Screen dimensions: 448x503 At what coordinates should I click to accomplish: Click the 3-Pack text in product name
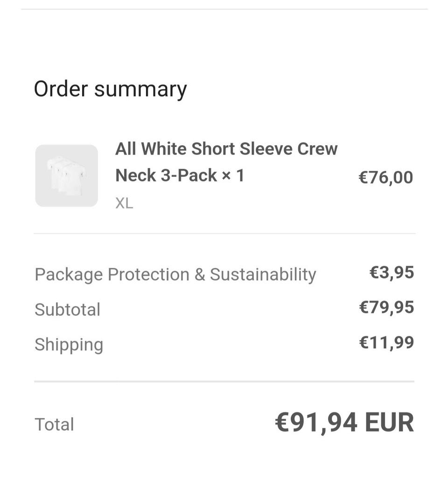point(189,175)
